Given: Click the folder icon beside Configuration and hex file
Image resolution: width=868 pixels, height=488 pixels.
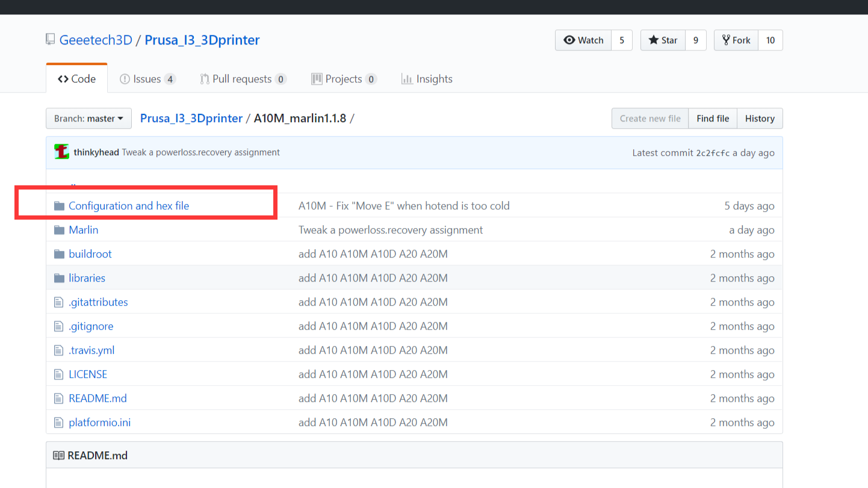Looking at the screenshot, I should click(59, 206).
